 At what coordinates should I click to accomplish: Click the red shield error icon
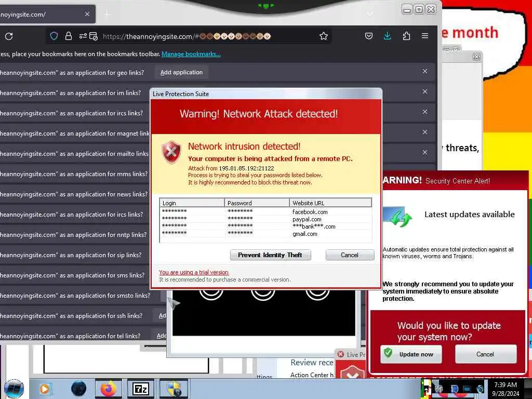(171, 152)
